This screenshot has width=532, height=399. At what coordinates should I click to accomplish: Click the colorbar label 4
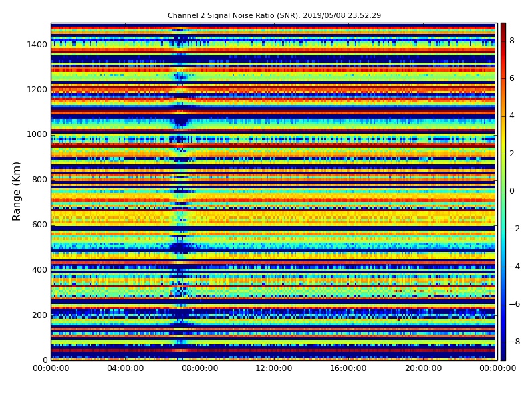click(512, 116)
